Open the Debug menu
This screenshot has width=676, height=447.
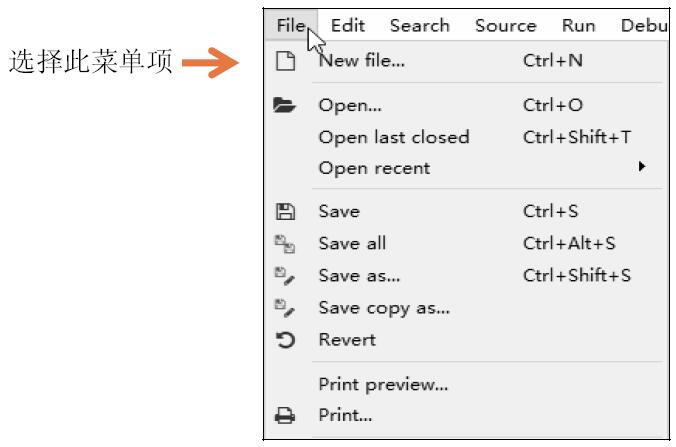click(x=645, y=25)
